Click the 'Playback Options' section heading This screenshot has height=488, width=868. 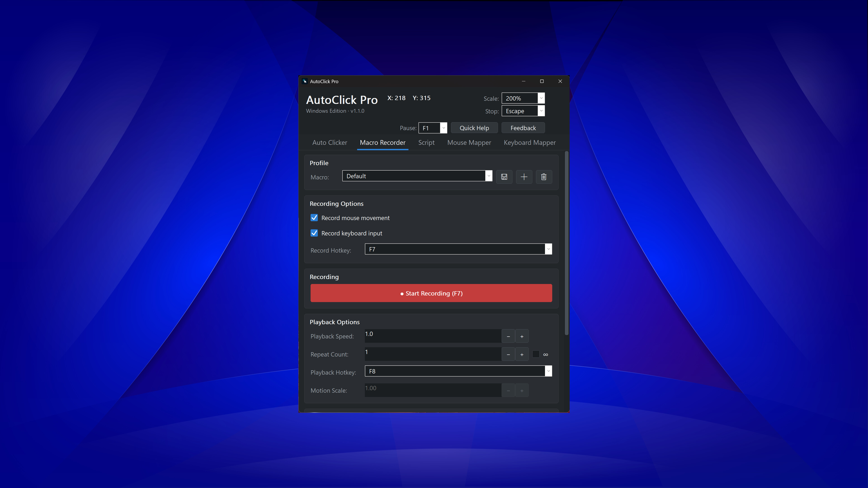pos(335,322)
